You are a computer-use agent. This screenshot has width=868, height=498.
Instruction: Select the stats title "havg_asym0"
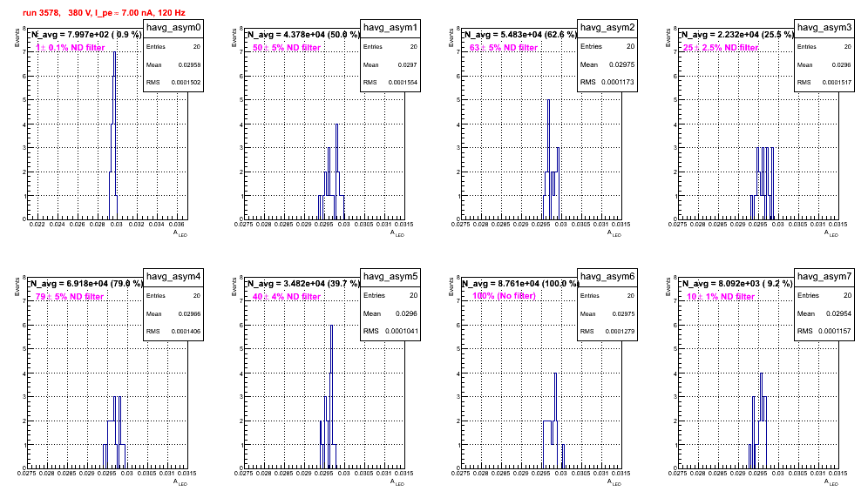tap(173, 28)
